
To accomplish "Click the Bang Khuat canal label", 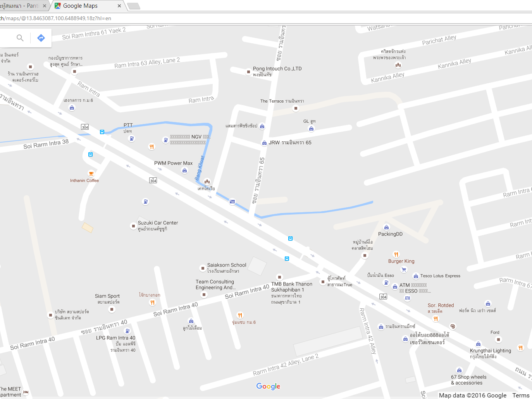I will click(x=200, y=168).
